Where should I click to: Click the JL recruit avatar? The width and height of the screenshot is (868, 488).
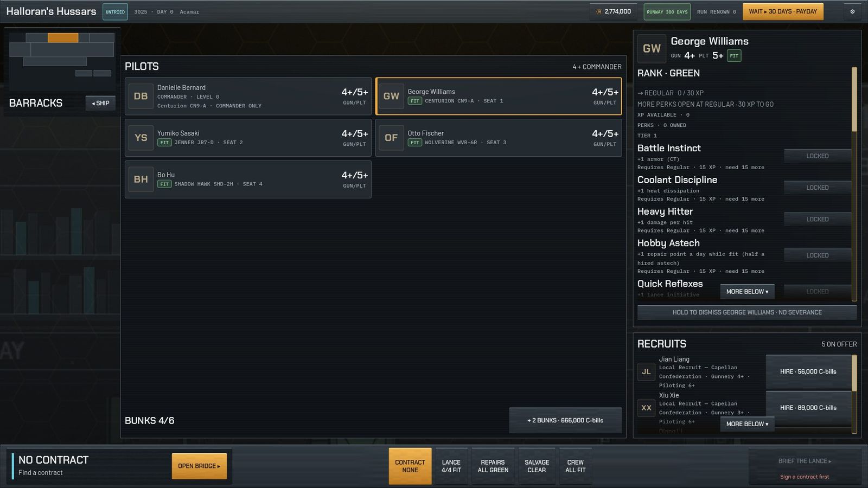646,371
